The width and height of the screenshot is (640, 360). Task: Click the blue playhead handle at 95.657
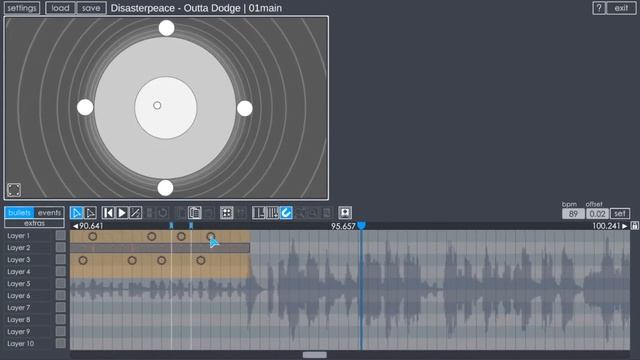[x=361, y=225]
